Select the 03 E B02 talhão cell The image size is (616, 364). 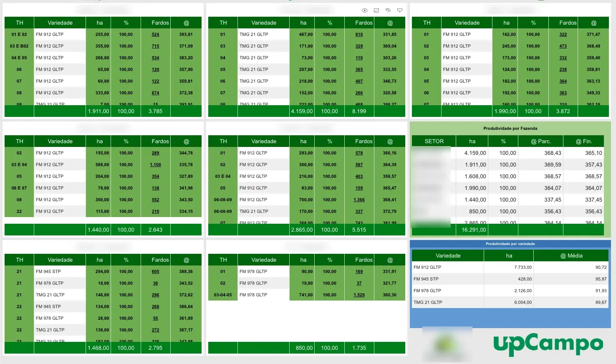(x=19, y=46)
